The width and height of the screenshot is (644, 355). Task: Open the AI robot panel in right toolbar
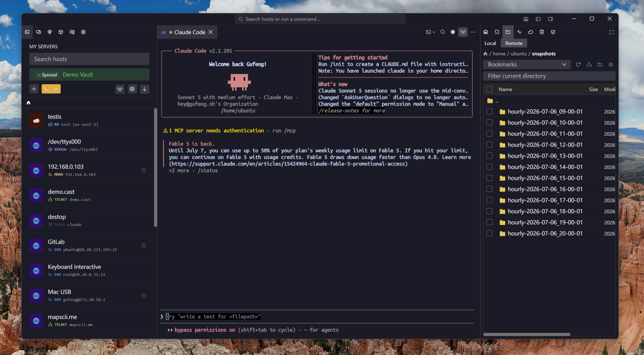pyautogui.click(x=486, y=32)
